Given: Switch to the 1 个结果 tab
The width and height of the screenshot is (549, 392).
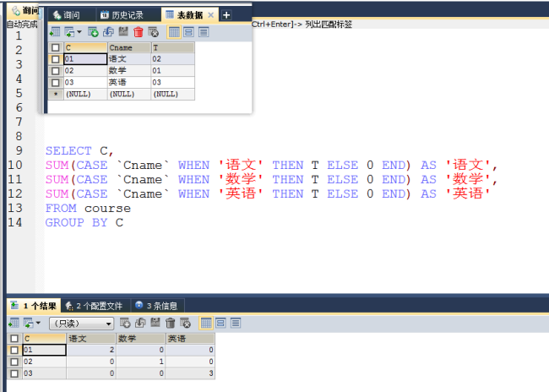Looking at the screenshot, I should [x=34, y=306].
